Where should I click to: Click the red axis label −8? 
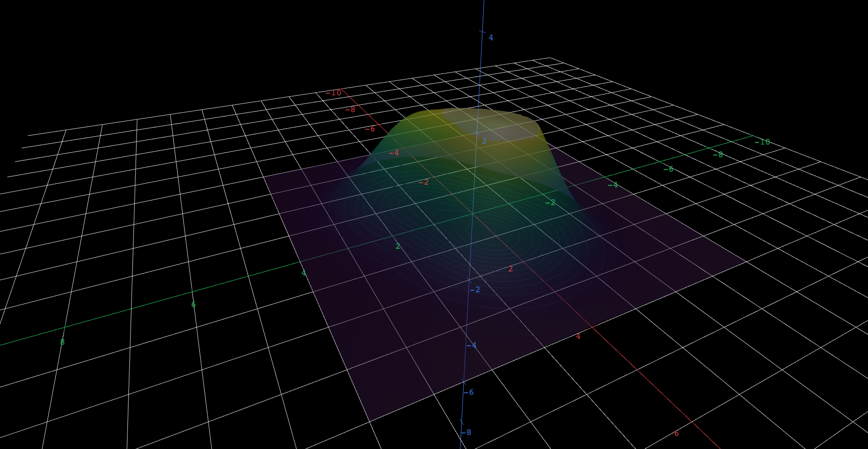tap(350, 109)
